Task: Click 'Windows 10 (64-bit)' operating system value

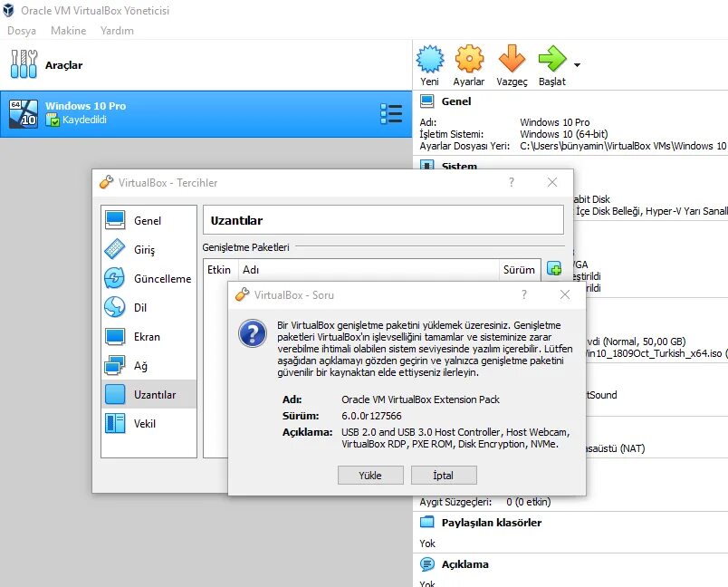Action: pos(563,134)
